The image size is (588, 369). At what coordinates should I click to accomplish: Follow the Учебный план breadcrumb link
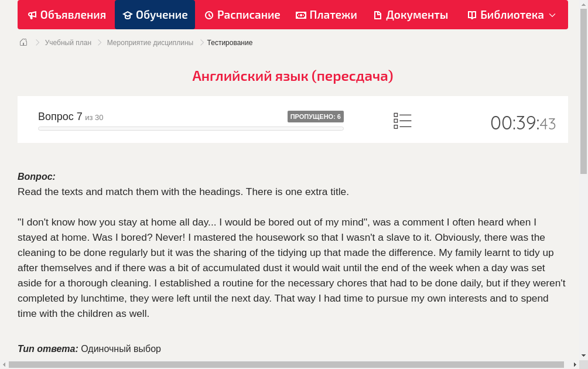coord(69,43)
